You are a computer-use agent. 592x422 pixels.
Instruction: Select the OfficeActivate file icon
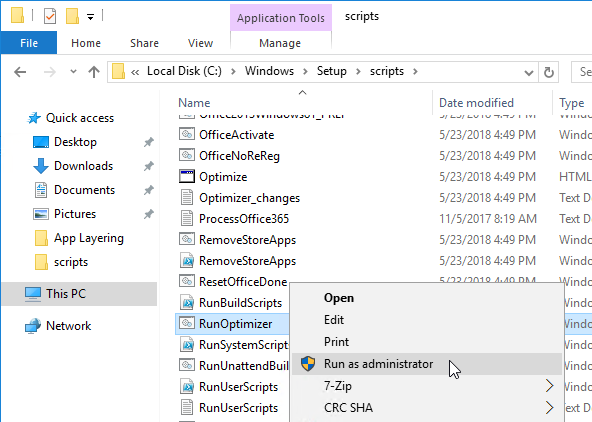point(187,134)
